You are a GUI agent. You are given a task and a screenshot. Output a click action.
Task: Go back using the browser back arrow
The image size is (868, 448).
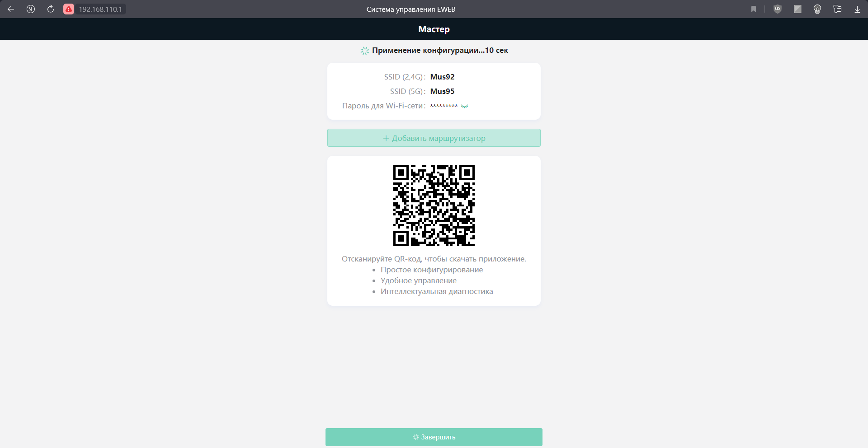pos(11,9)
